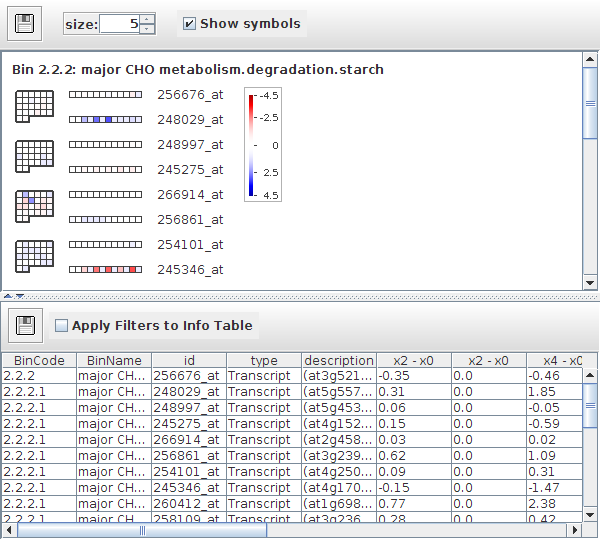Viewport: 600px width, 540px height.
Task: Select the bin grid icon next to 248997_at
Action: click(34, 156)
